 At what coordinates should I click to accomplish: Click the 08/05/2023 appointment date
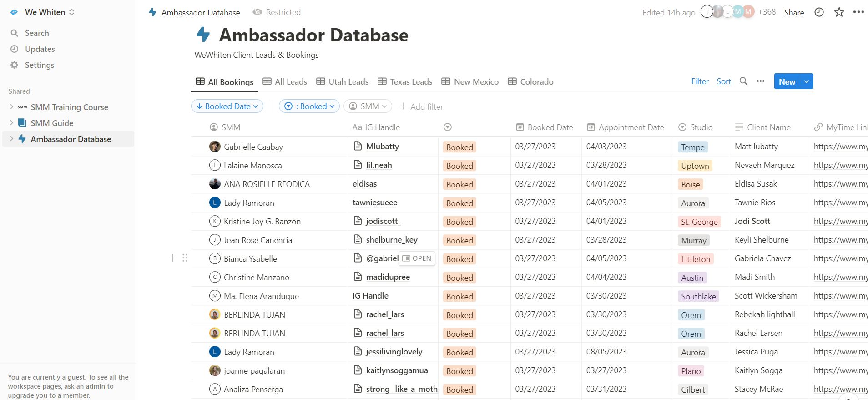click(x=606, y=352)
